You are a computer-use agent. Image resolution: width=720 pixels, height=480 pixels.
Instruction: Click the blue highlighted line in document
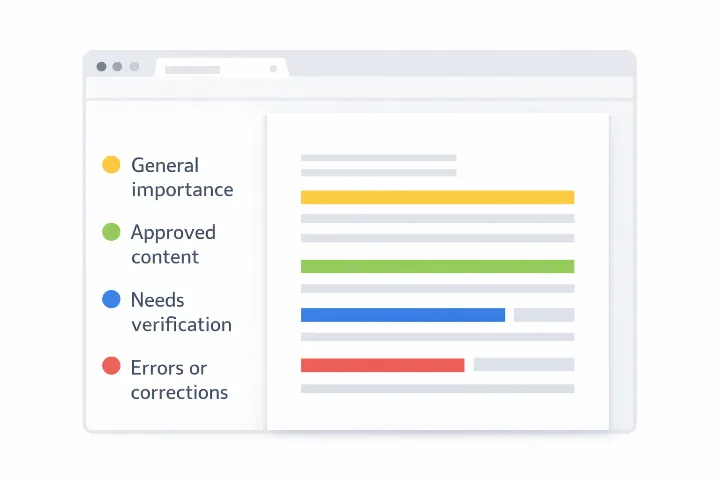pyautogui.click(x=402, y=315)
